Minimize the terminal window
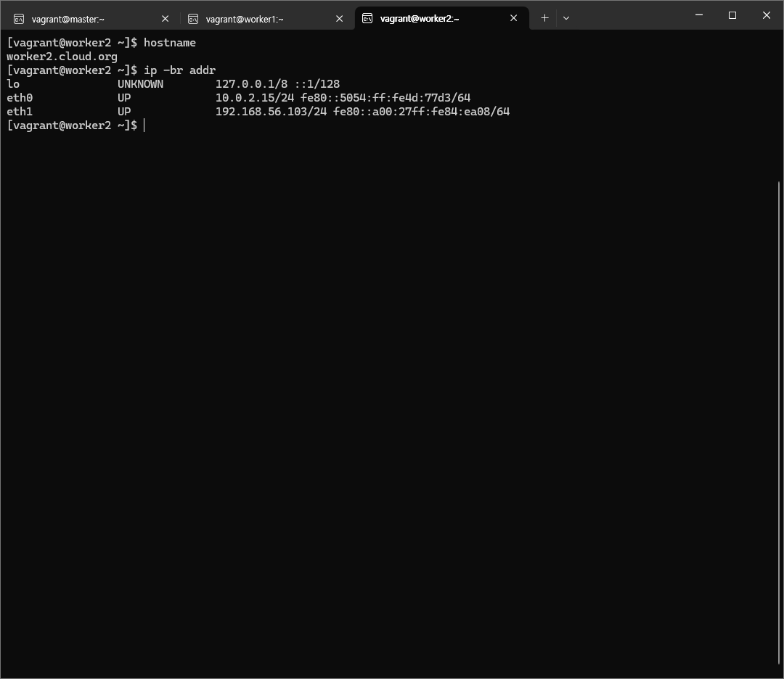This screenshot has height=679, width=784. pos(698,15)
